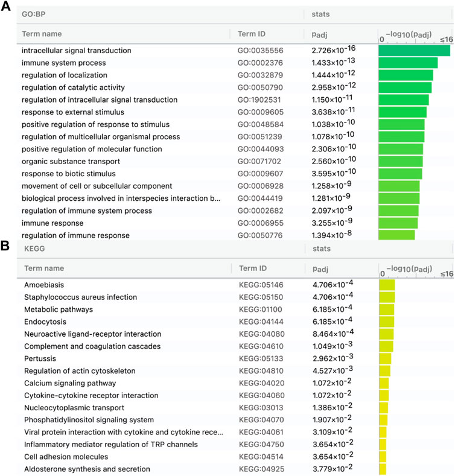Screen dimensions: 455x476
Task: Select the 'intracellular signal transduction' term
Action: pyautogui.click(x=76, y=51)
